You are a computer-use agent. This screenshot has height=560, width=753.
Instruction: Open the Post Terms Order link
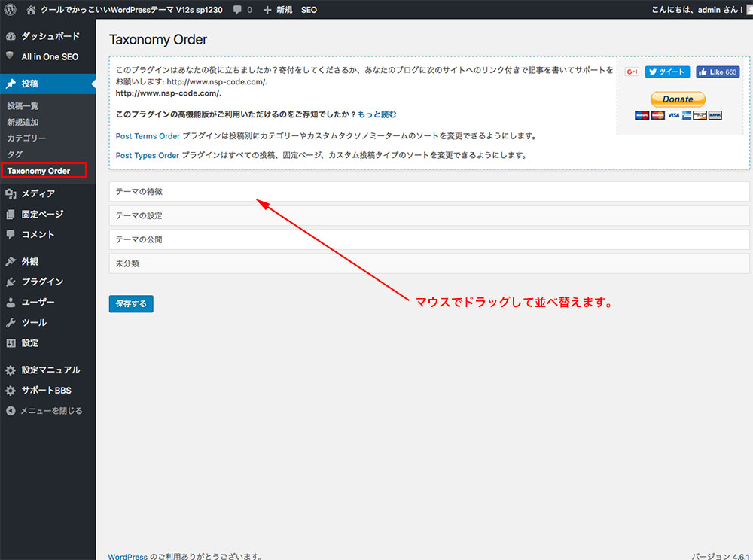pyautogui.click(x=148, y=136)
